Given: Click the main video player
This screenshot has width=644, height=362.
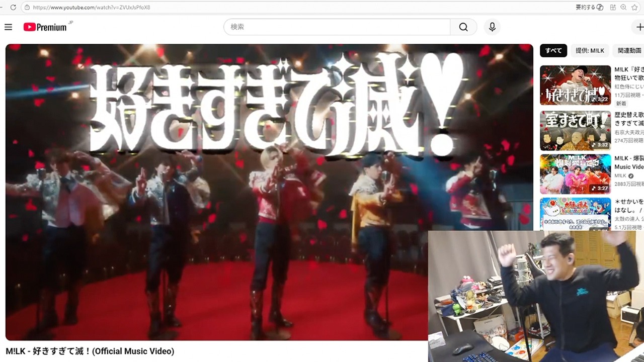Looking at the screenshot, I should 269,192.
